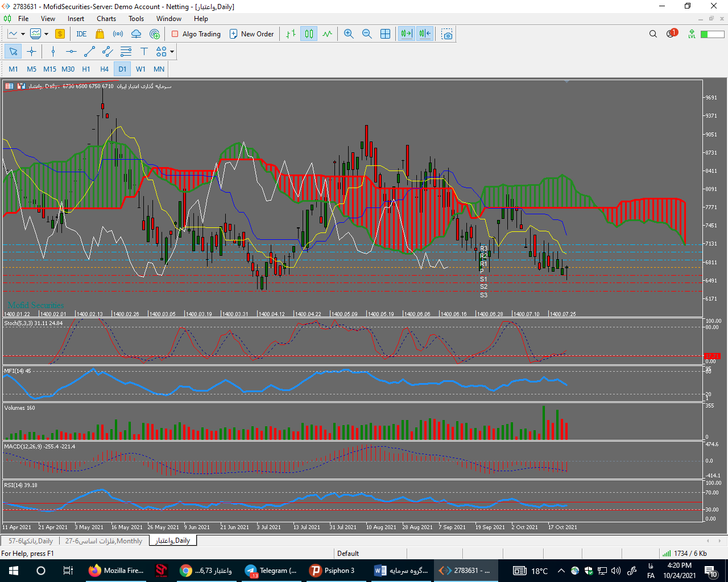
Task: Click the yellow dollar symbols icon
Action: (60, 34)
